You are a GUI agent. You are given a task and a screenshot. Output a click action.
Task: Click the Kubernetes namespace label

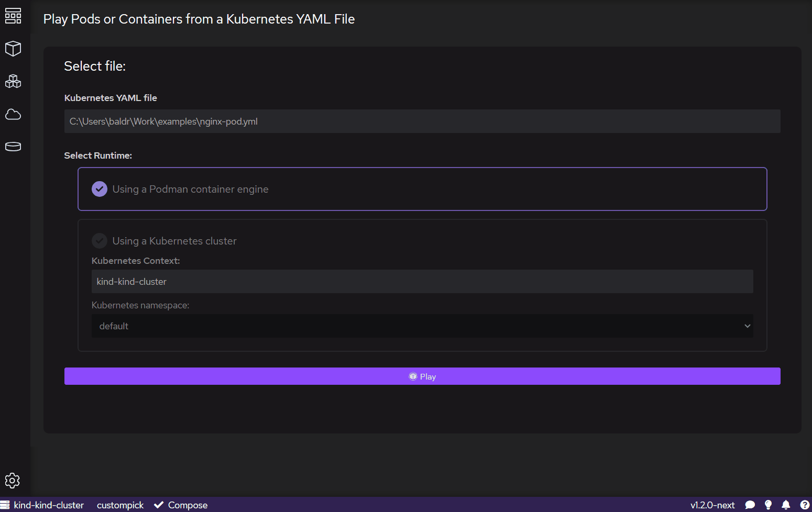(140, 305)
